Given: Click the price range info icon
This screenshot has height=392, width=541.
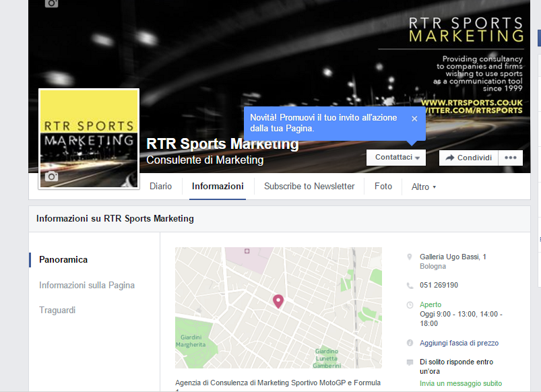Looking at the screenshot, I should click(x=410, y=343).
